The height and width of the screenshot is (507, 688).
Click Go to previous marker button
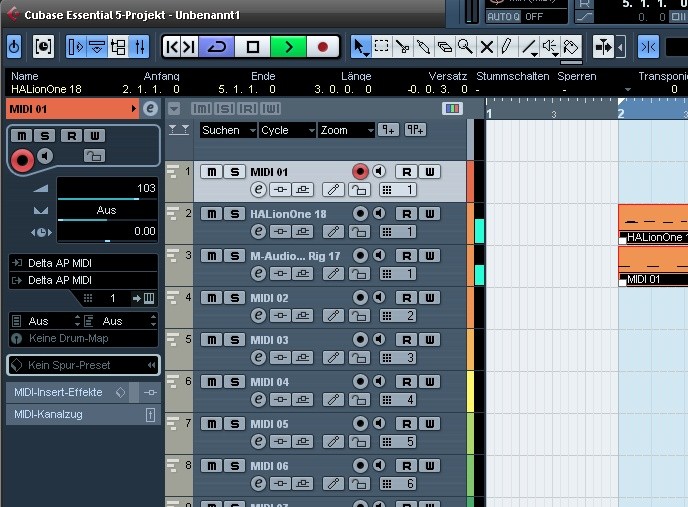click(172, 47)
